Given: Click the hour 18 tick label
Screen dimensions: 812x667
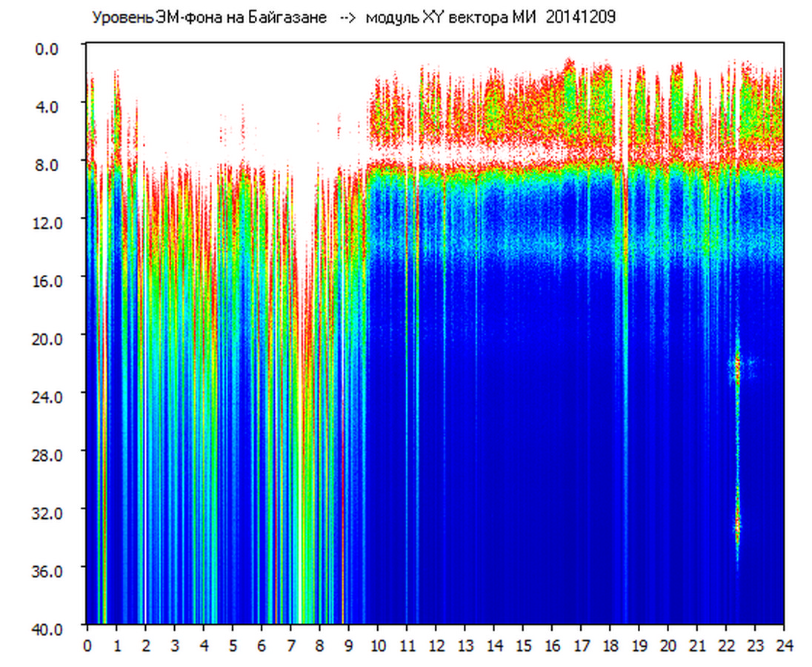Looking at the screenshot, I should point(610,646).
